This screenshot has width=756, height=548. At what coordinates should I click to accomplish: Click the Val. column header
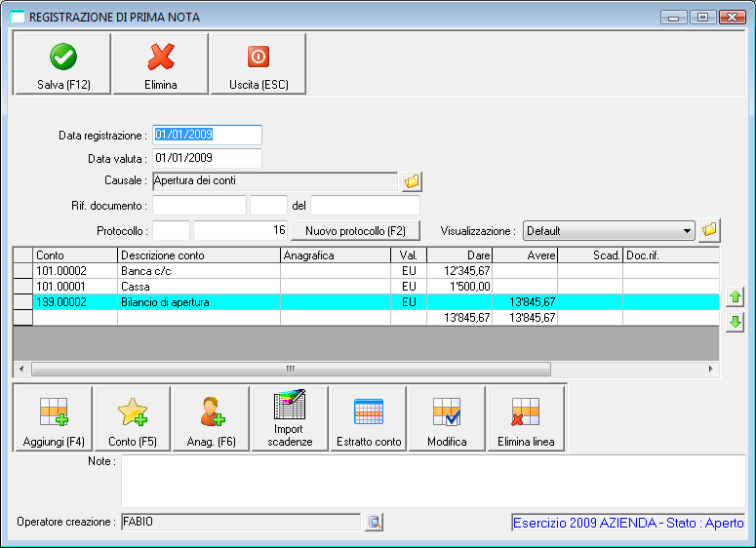[x=409, y=254]
